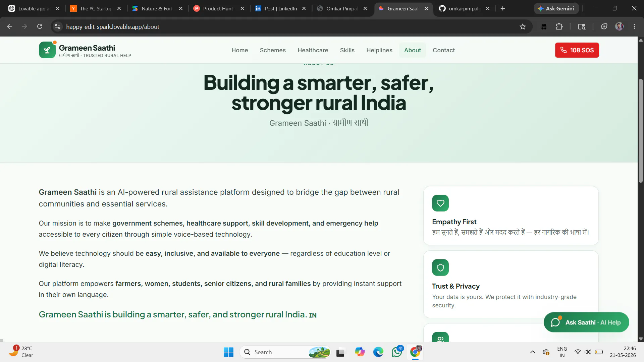Image resolution: width=644 pixels, height=362 pixels.
Task: Open the Empathy First heart icon
Action: tap(440, 203)
